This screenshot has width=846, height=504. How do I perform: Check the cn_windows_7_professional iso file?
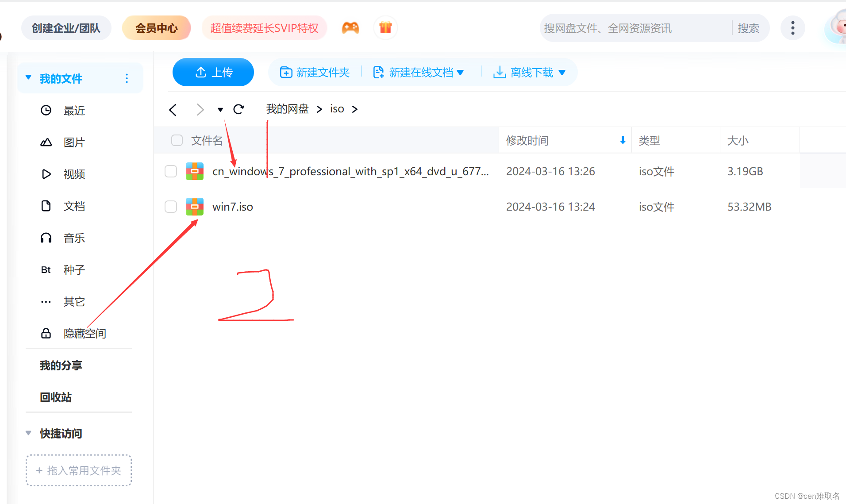[171, 171]
